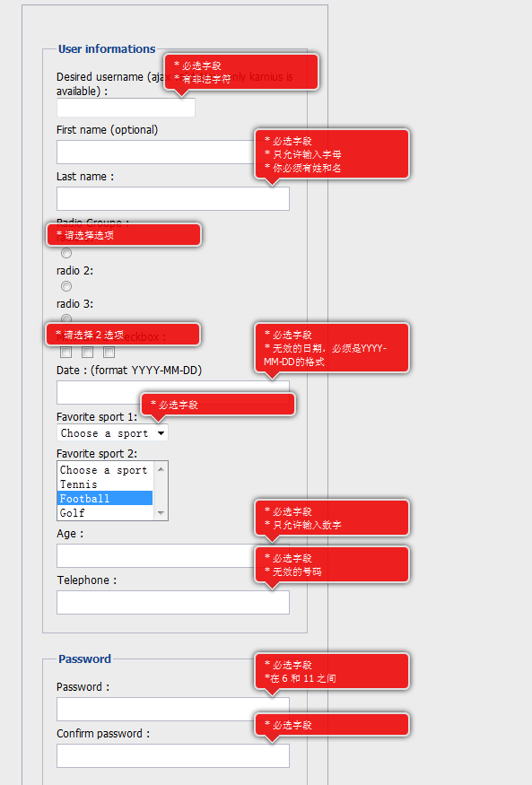
Task: Click the 'Password' section legend heading
Action: tap(84, 659)
